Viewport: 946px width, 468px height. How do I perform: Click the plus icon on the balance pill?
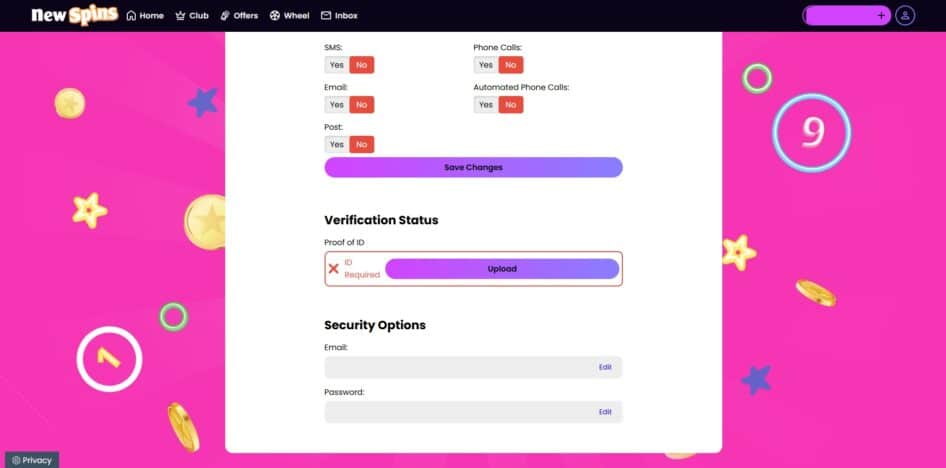click(x=881, y=16)
